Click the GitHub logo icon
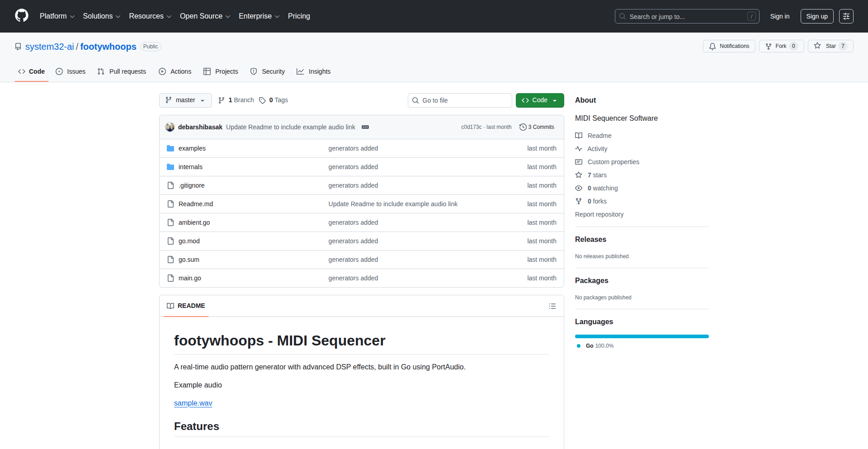868x449 pixels. 21,16
